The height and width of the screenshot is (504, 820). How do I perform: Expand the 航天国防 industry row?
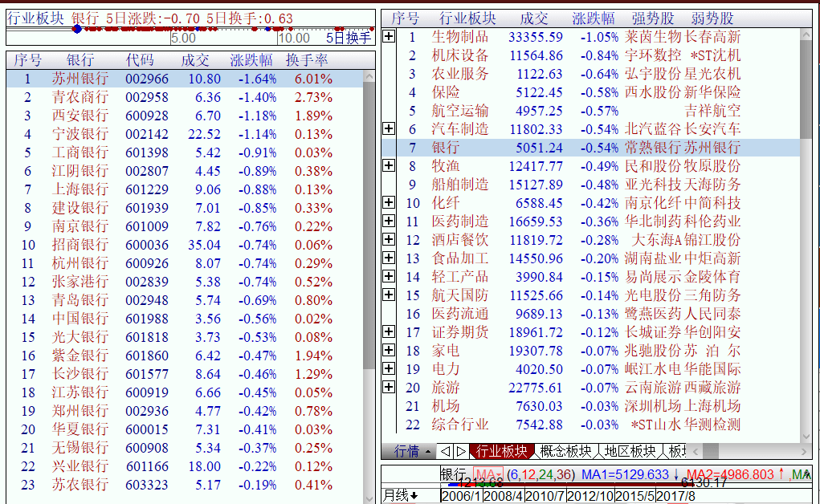(389, 295)
